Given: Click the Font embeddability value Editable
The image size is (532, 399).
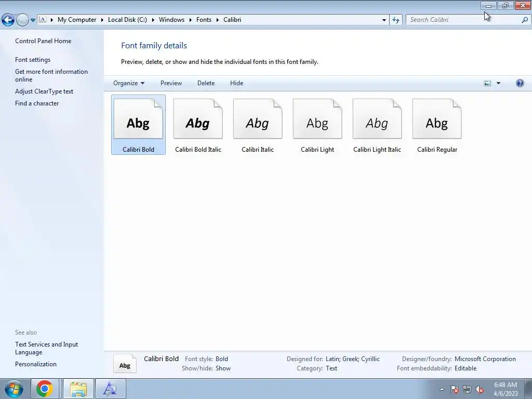Looking at the screenshot, I should point(465,368).
